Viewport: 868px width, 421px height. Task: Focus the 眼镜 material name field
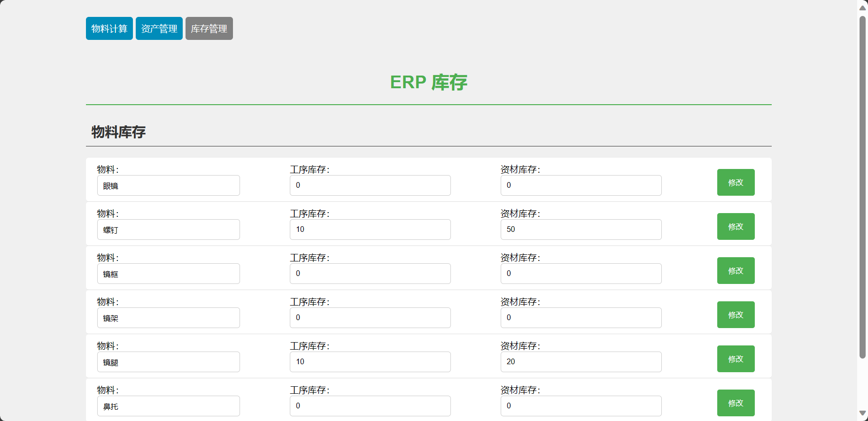(169, 185)
